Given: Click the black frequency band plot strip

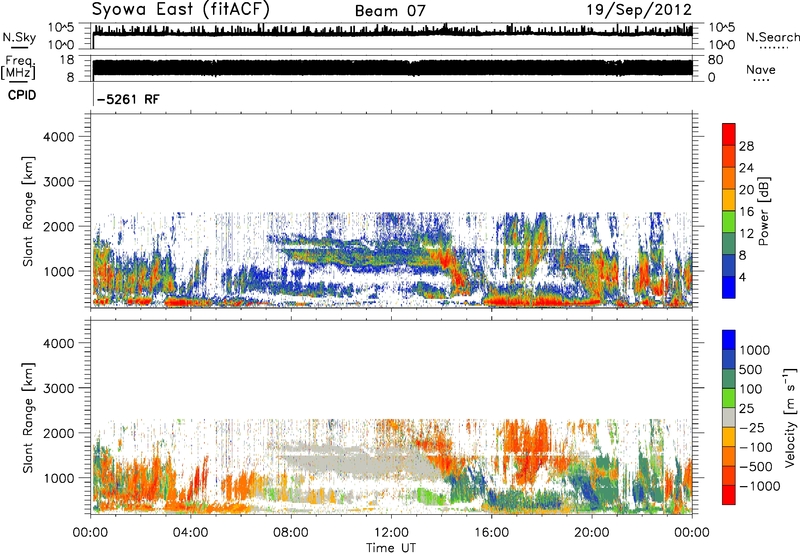Looking at the screenshot, I should tap(392, 68).
